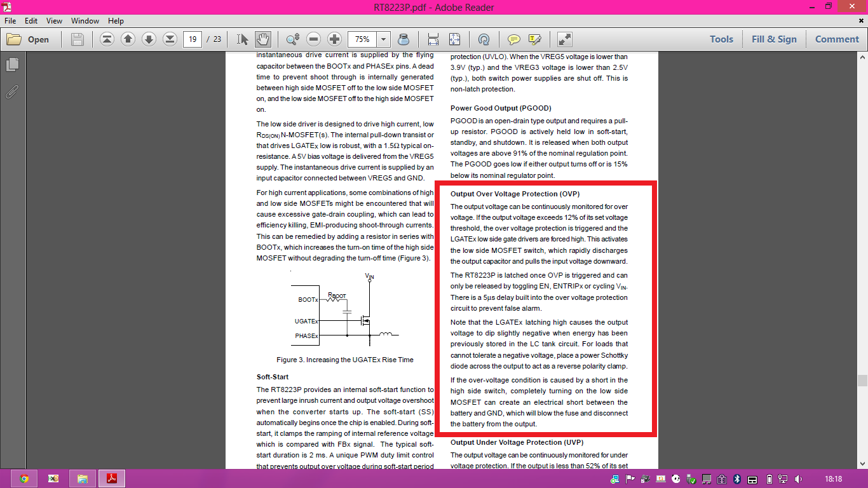Click the page number field
The height and width of the screenshot is (488, 868).
click(193, 39)
